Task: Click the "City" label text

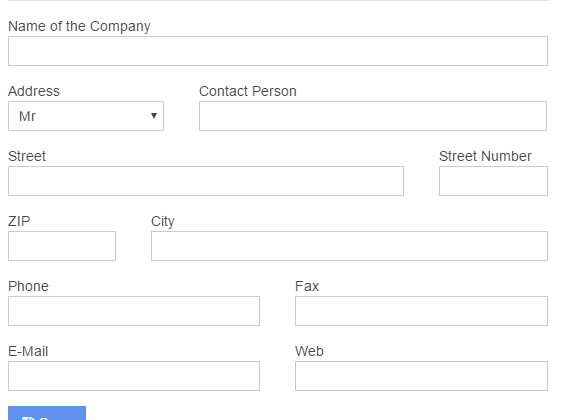Action: tap(163, 222)
